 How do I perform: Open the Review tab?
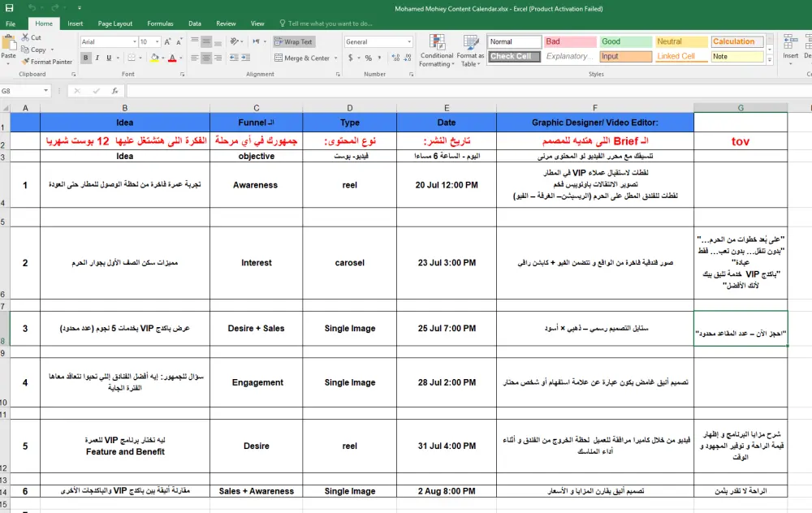click(226, 24)
